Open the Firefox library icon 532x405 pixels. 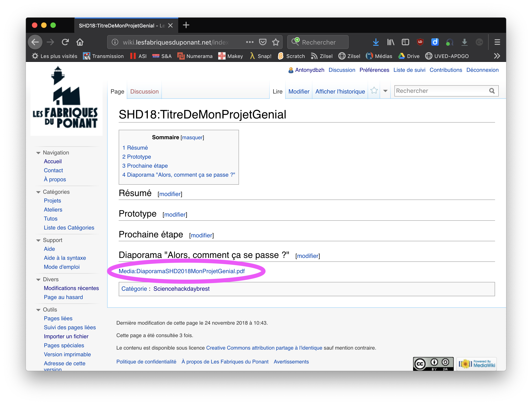pyautogui.click(x=390, y=42)
